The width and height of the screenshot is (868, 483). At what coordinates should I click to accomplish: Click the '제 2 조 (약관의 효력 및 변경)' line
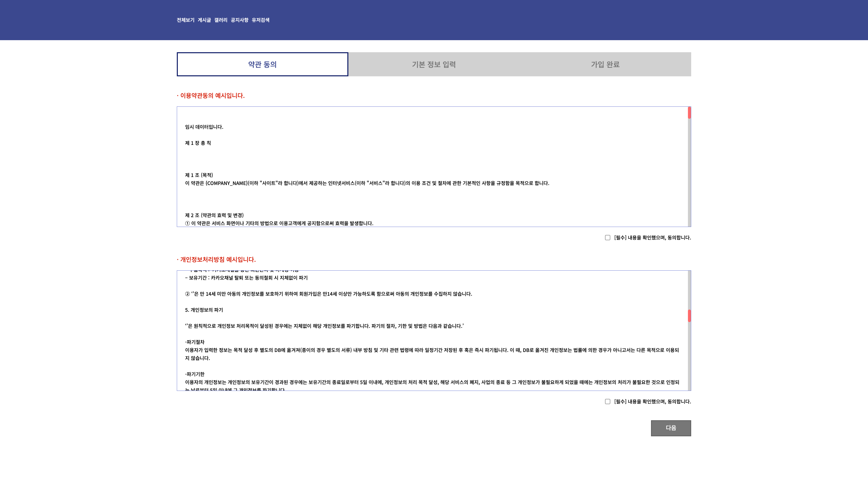[x=214, y=215]
